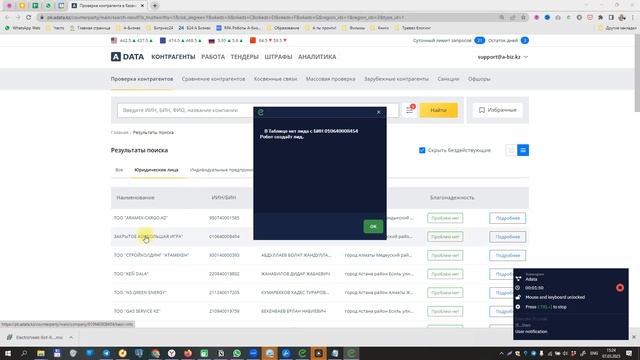This screenshot has width=640, height=360.
Task: Close the downloads bar
Action: (634, 337)
